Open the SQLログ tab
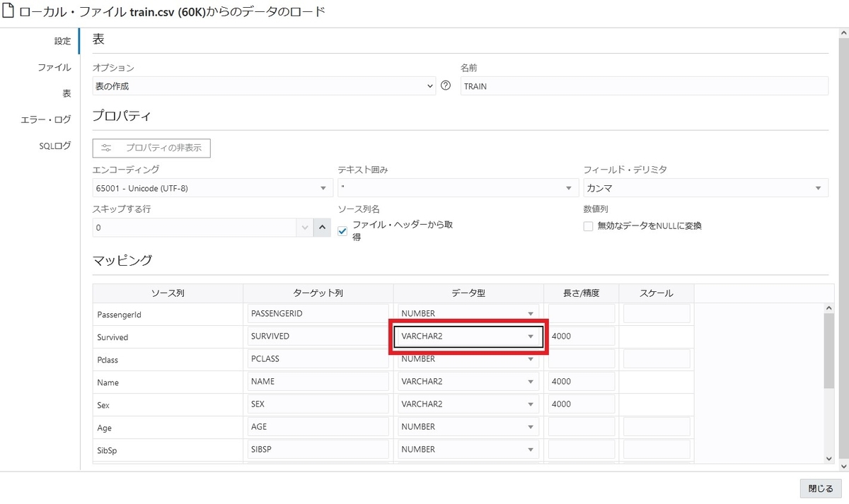The height and width of the screenshot is (504, 849). coord(55,146)
